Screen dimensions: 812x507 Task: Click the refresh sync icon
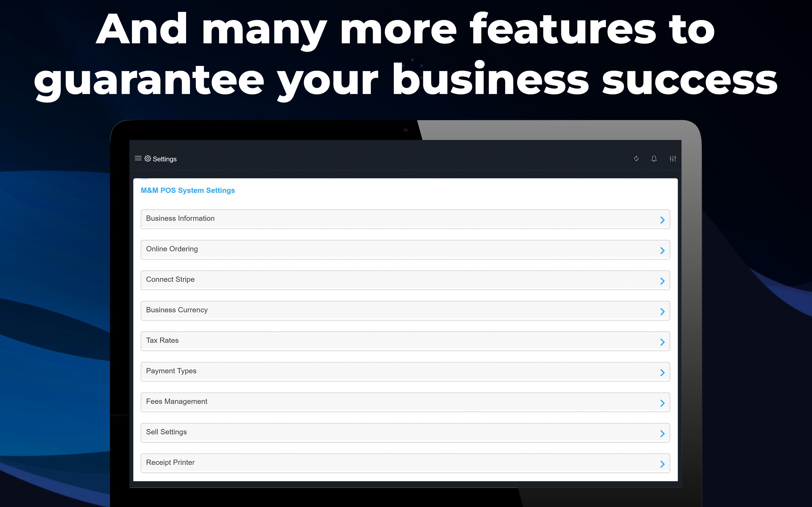[636, 159]
